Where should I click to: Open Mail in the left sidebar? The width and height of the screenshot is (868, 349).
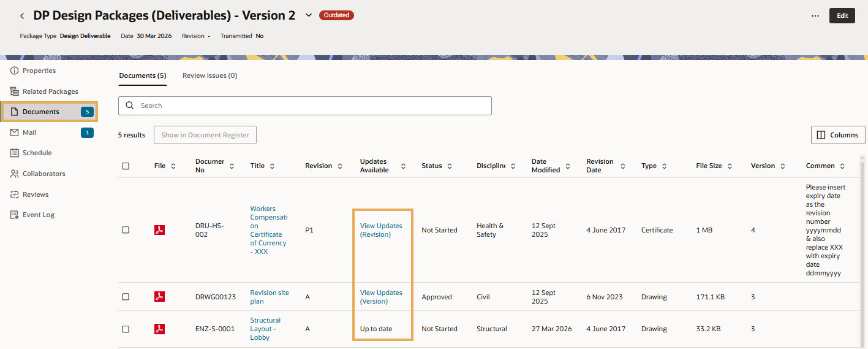pos(29,132)
